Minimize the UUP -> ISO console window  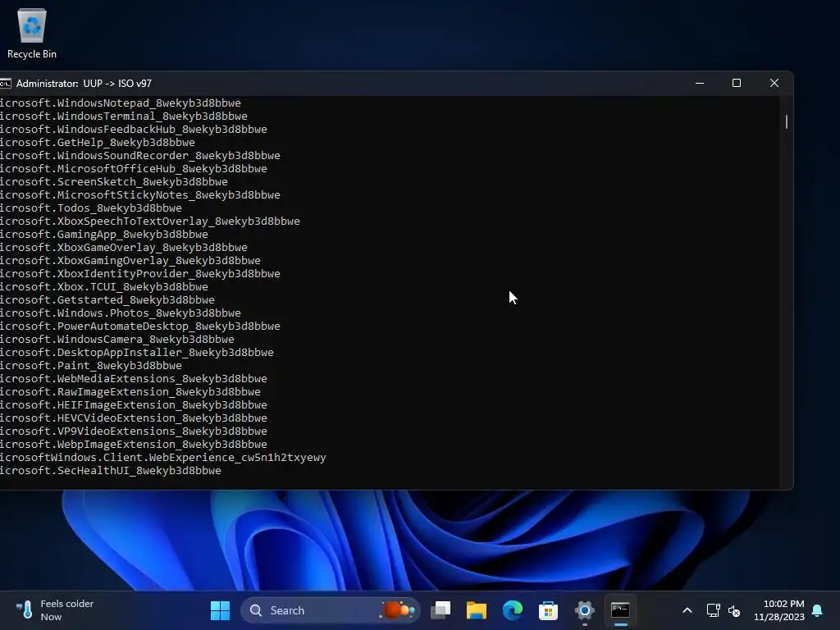[x=700, y=83]
